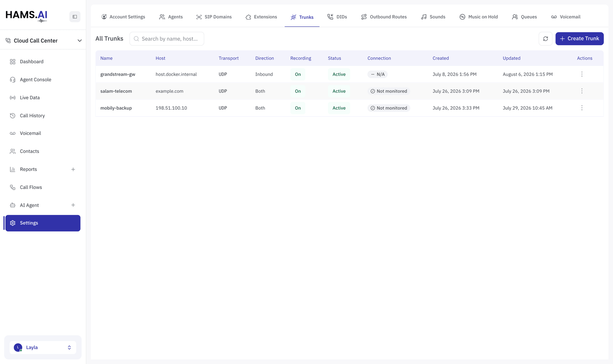Switch to the Agents tab
The width and height of the screenshot is (613, 364).
pyautogui.click(x=171, y=17)
